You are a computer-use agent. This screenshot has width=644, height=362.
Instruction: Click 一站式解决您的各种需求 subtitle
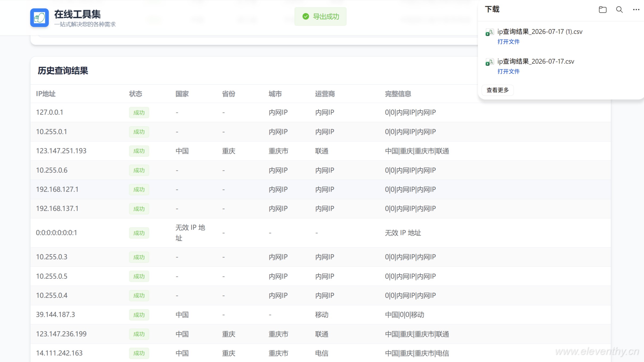85,24
